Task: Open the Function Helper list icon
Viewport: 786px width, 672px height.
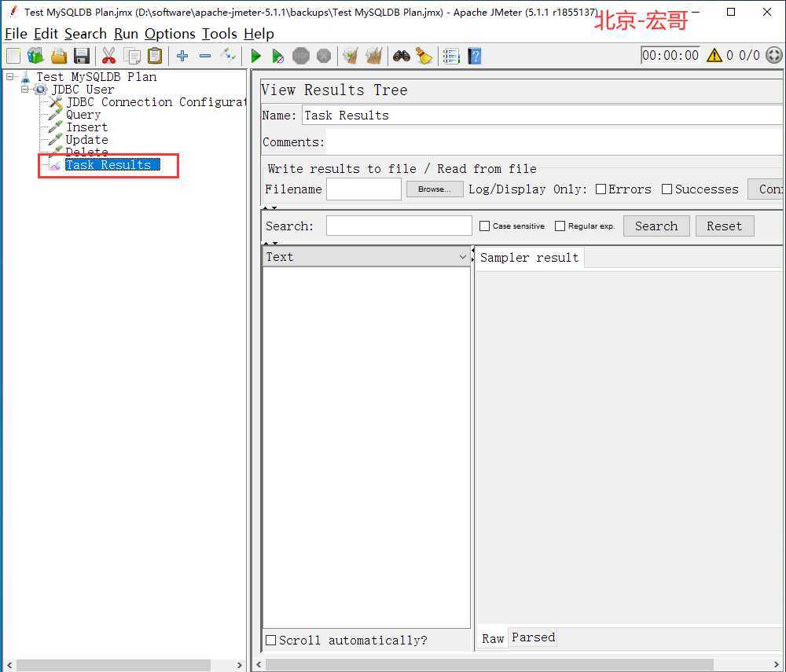Action: pyautogui.click(x=451, y=56)
